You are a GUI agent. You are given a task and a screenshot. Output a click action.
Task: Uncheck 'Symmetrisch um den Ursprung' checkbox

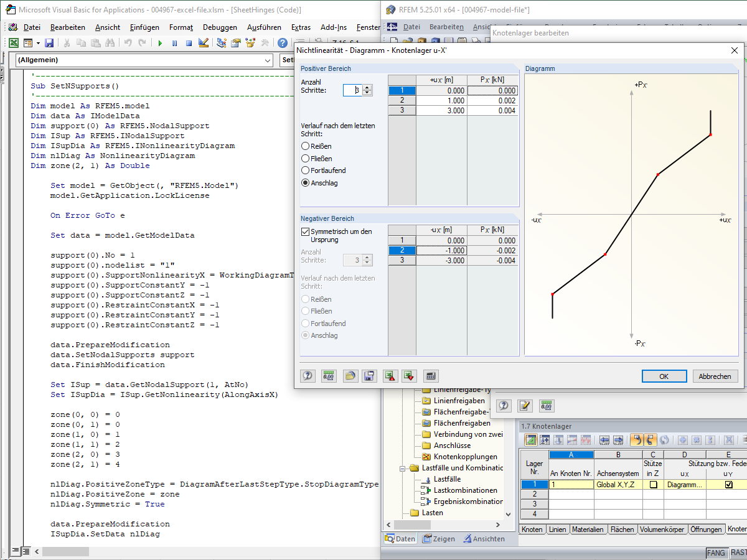click(305, 231)
